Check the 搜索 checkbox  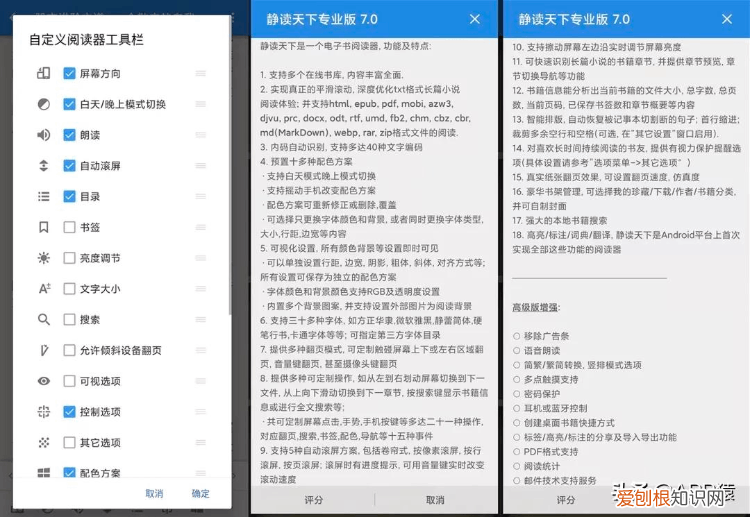pyautogui.click(x=69, y=319)
